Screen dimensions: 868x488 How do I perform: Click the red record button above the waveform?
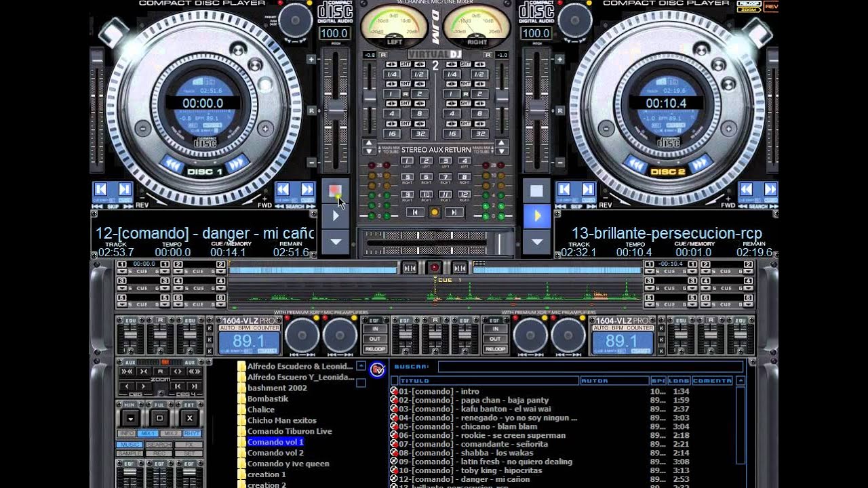[435, 268]
